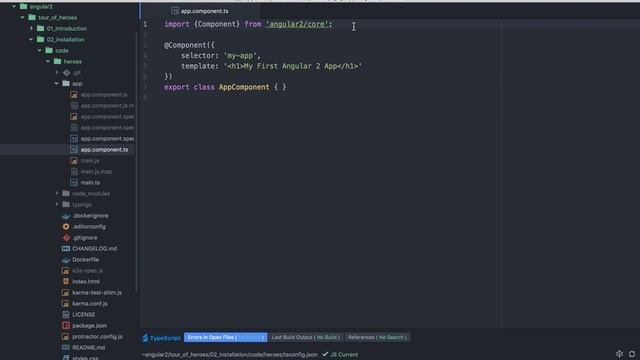640x360 pixels.
Task: Click the Docker whale icon of Dockerfile
Action: [x=66, y=260]
